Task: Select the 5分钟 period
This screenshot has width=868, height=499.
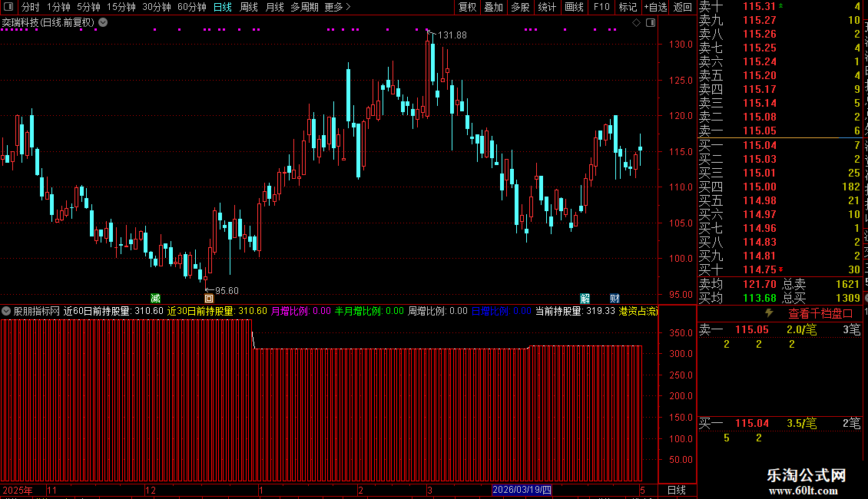Action: pos(88,7)
